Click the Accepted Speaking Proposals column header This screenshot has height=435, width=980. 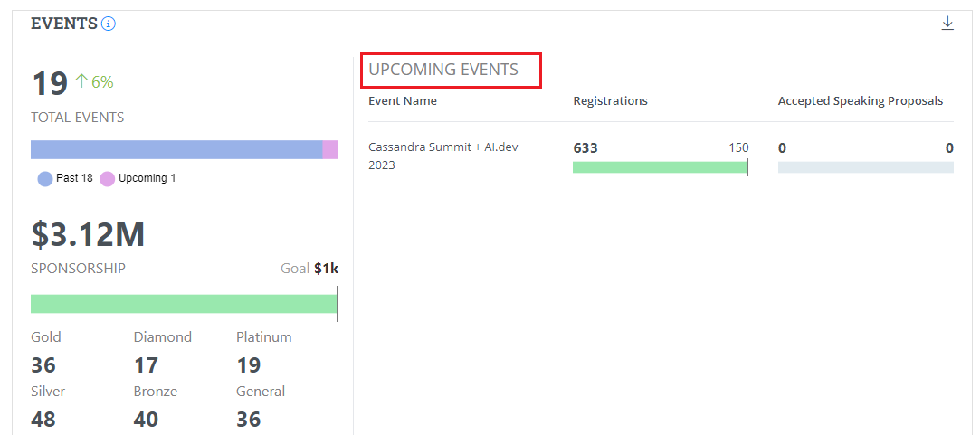pos(860,101)
